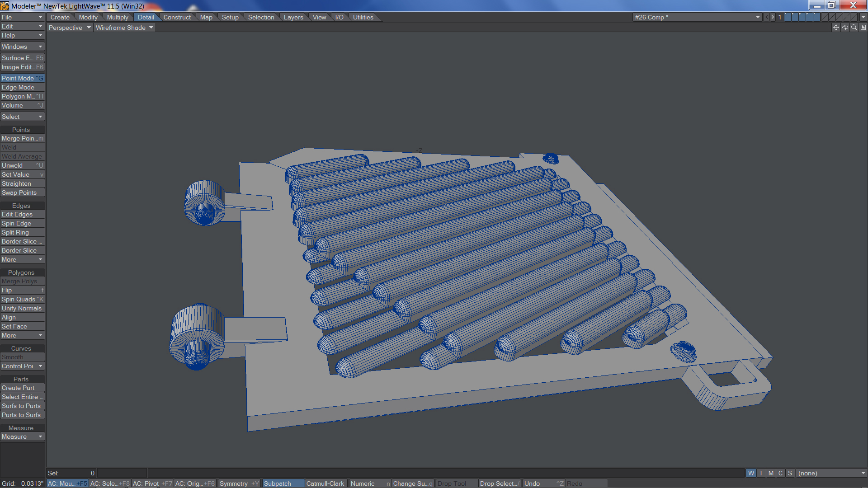Switch to Volume selection mode
Image resolution: width=868 pixels, height=488 pixels.
tap(22, 105)
